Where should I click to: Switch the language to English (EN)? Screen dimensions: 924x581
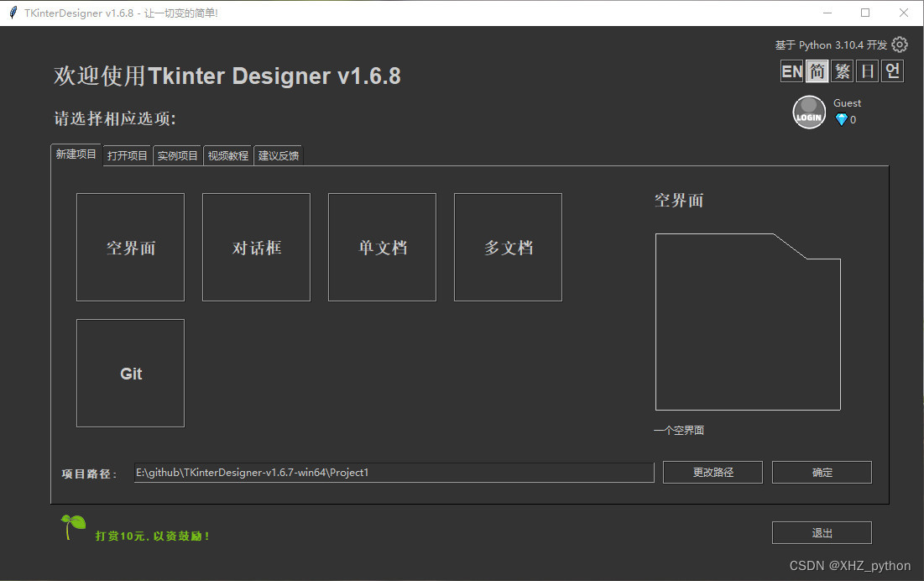[791, 72]
